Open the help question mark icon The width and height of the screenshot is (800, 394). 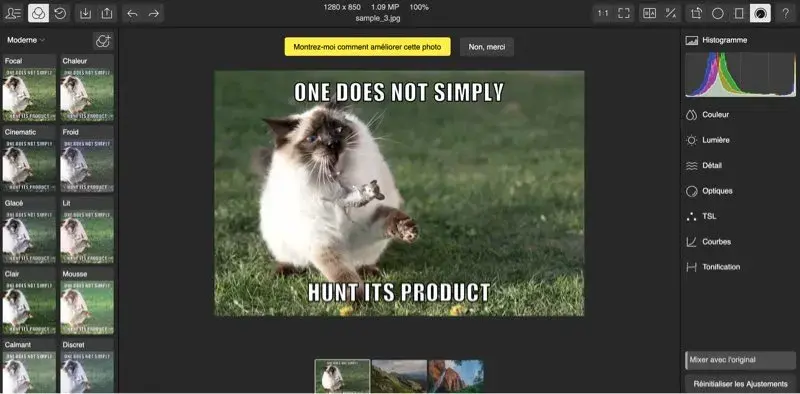(786, 13)
